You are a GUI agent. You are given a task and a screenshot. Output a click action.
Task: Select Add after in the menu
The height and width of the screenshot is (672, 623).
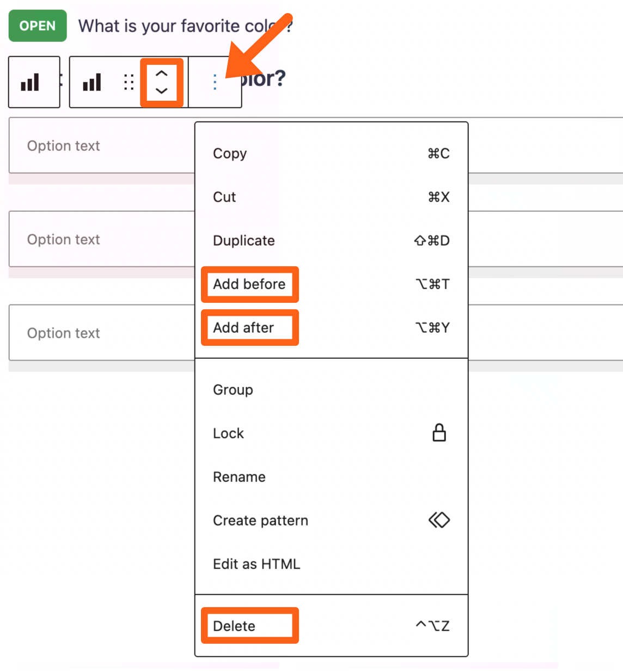(243, 328)
